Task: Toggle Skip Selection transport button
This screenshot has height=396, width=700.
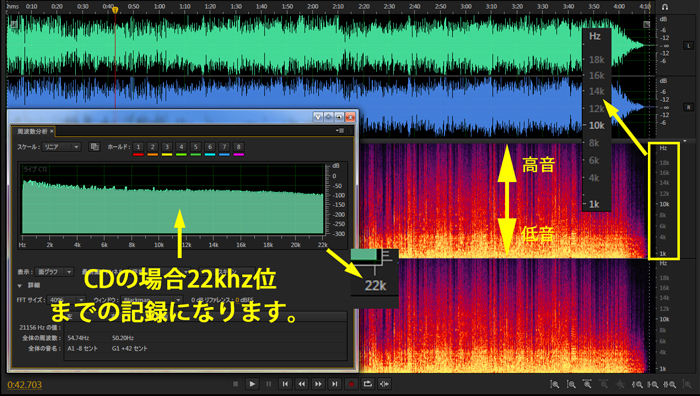Action: click(384, 383)
